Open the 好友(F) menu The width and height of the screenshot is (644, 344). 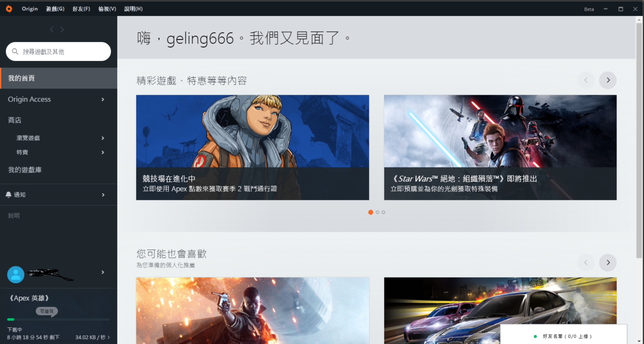(x=81, y=9)
